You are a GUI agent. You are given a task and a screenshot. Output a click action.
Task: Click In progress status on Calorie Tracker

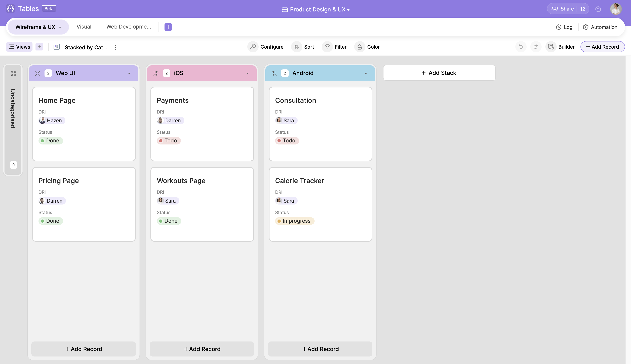[295, 221]
